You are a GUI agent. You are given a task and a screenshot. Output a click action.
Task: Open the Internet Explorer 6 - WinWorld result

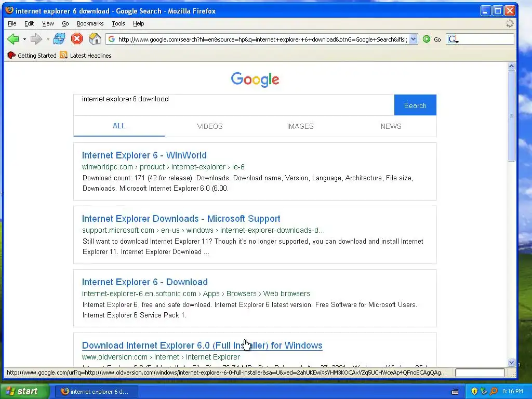coord(144,155)
